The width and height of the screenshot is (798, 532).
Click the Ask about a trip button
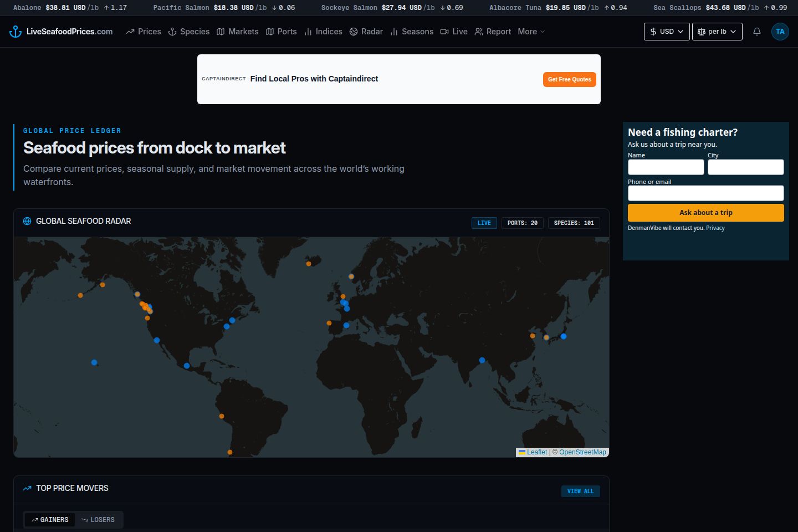coord(706,213)
